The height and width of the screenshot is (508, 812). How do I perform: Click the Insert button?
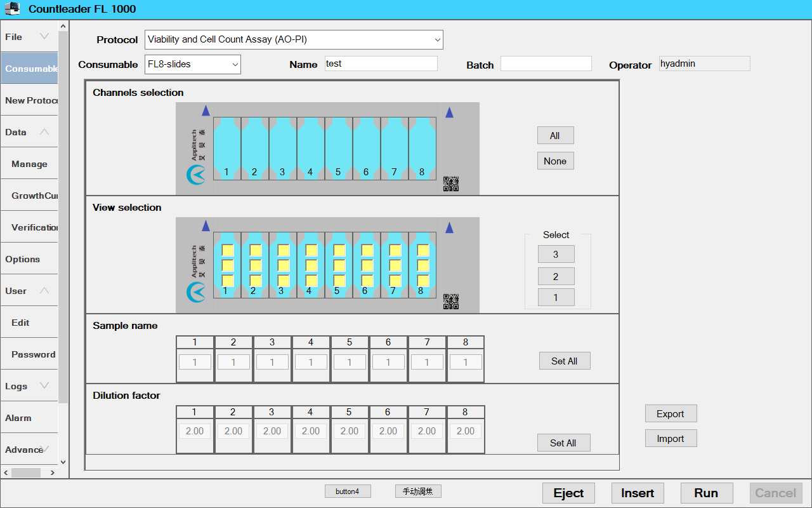click(638, 493)
